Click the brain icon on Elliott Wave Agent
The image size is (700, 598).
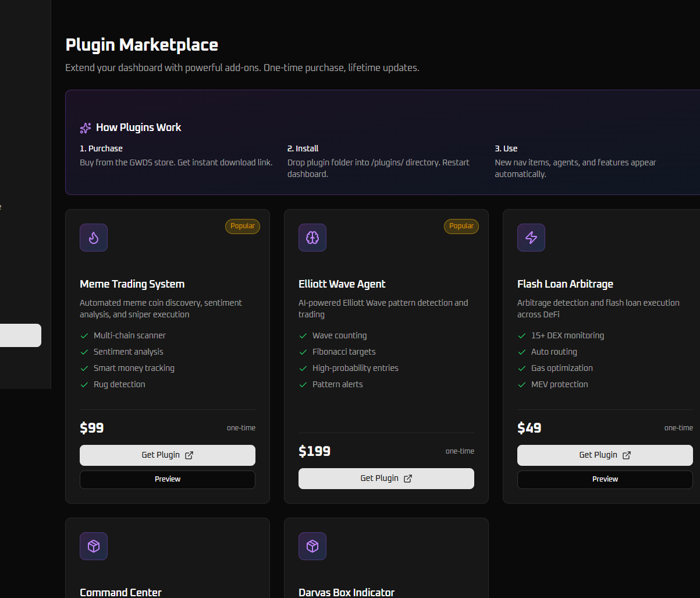point(312,238)
